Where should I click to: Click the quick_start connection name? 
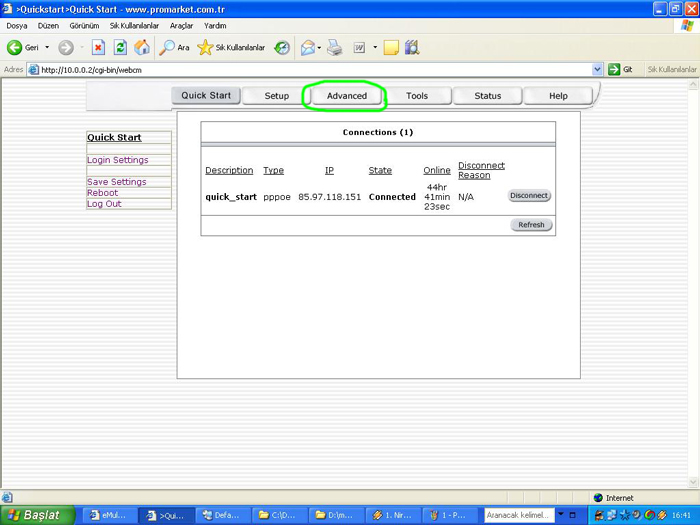pos(231,197)
